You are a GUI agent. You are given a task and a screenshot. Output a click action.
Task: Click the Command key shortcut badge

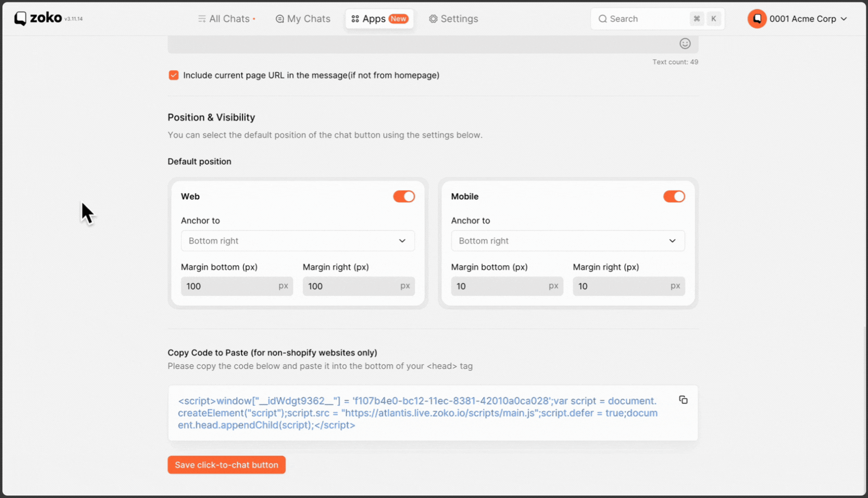[x=696, y=19]
